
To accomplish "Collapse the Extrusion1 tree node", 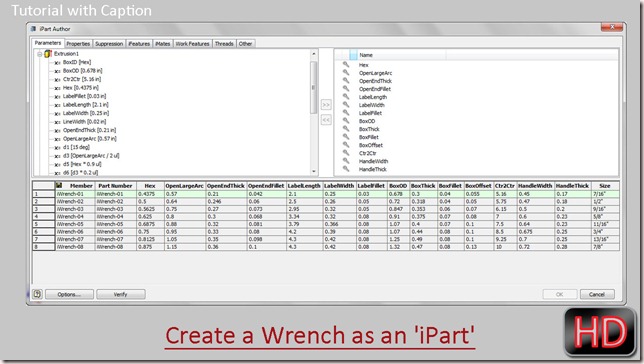I will [x=40, y=54].
